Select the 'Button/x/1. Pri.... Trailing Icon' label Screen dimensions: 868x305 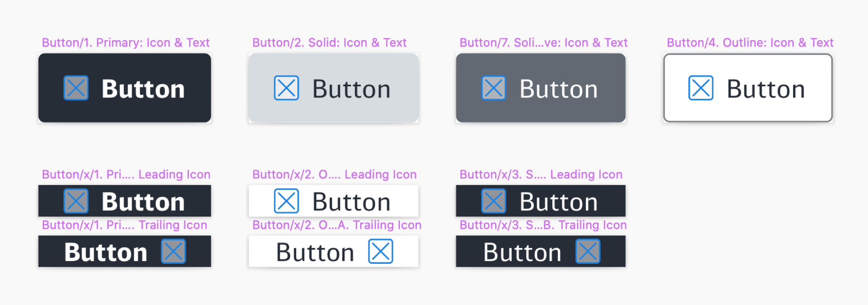pos(124,225)
